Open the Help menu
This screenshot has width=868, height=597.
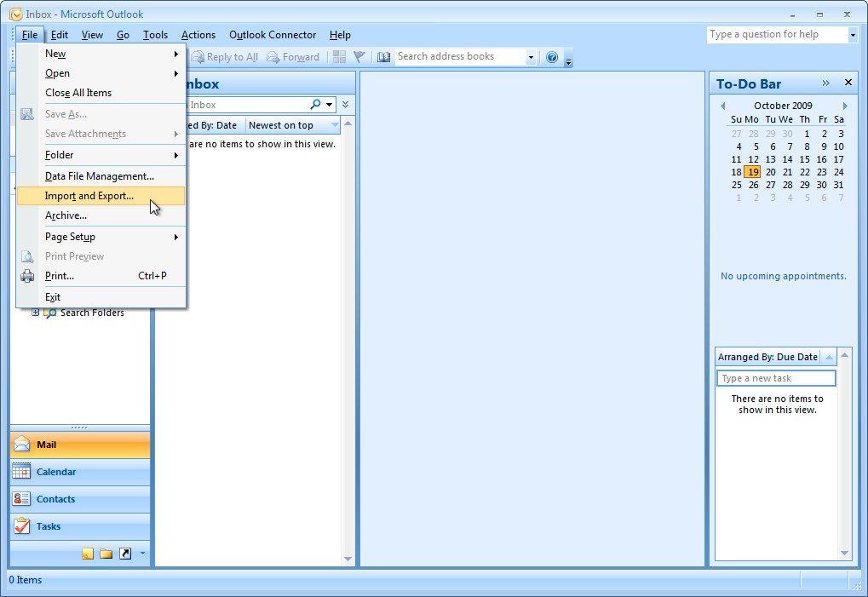pyautogui.click(x=340, y=35)
